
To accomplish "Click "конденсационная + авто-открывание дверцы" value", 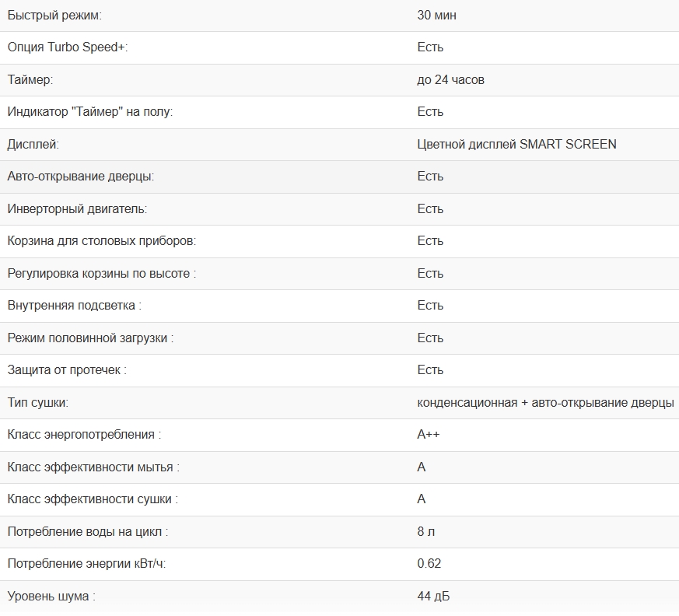I will (x=545, y=403).
